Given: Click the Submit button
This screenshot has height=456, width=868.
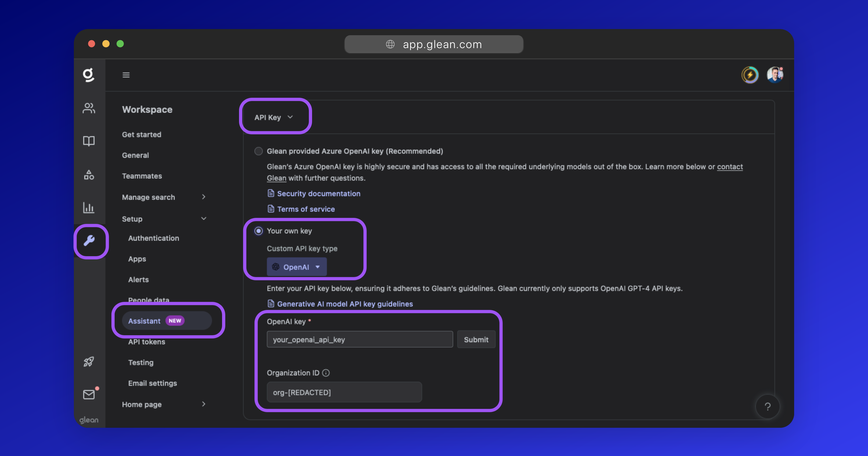Looking at the screenshot, I should 476,339.
